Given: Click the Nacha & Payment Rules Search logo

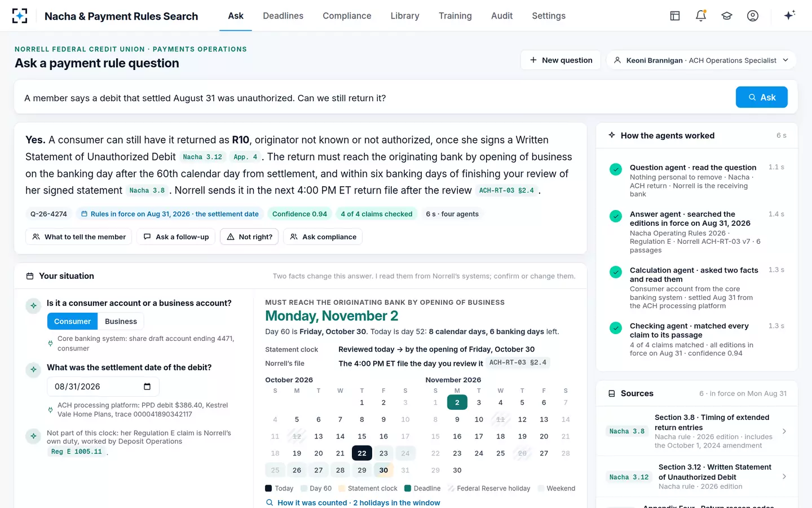Looking at the screenshot, I should pyautogui.click(x=20, y=16).
